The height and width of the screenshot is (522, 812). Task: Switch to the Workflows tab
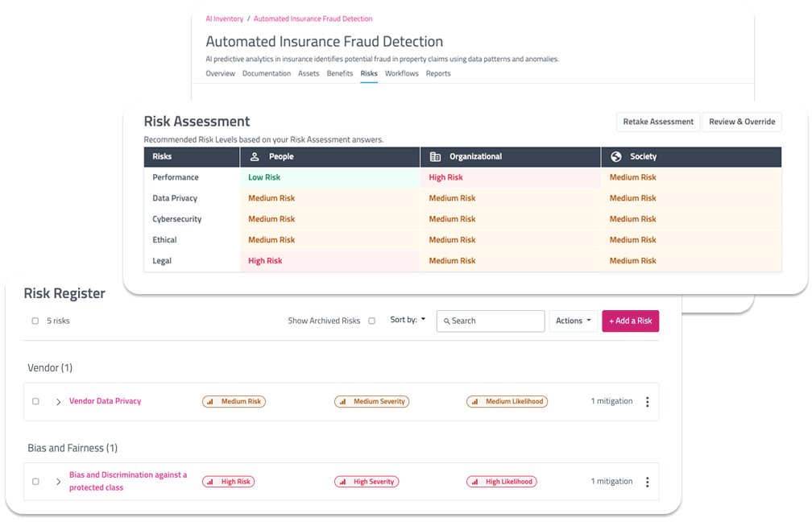click(x=401, y=73)
